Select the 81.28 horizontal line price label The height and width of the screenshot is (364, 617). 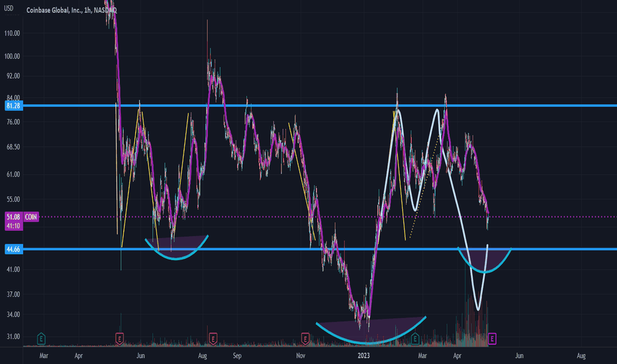click(x=13, y=106)
